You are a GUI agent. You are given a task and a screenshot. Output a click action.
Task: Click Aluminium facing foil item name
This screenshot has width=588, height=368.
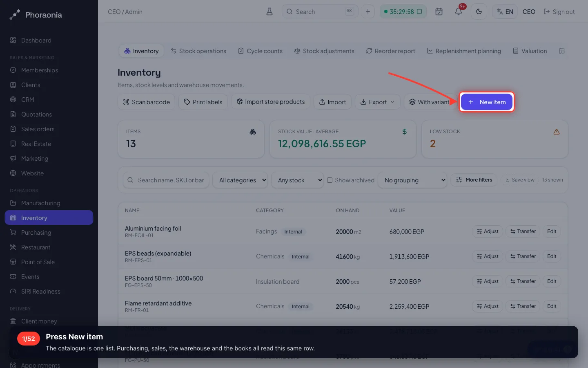(x=153, y=228)
